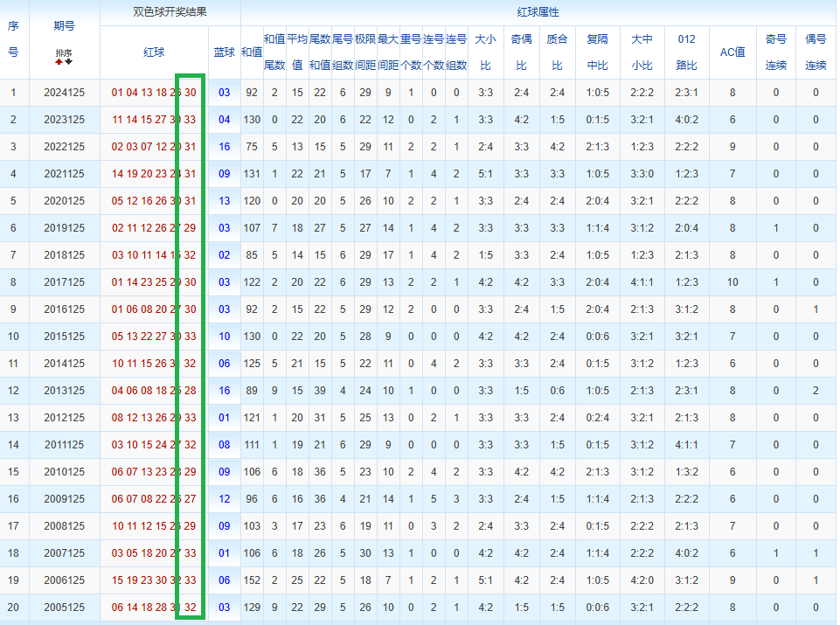Click the 大中小比 column header
840x625 pixels.
click(642, 52)
